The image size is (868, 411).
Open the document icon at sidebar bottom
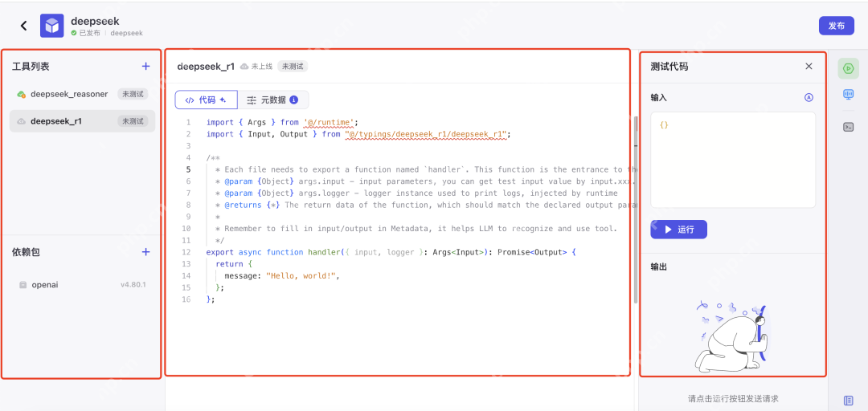click(848, 400)
